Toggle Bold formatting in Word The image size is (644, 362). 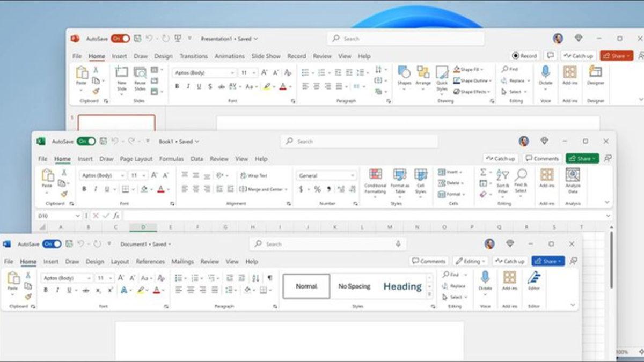[x=47, y=290]
